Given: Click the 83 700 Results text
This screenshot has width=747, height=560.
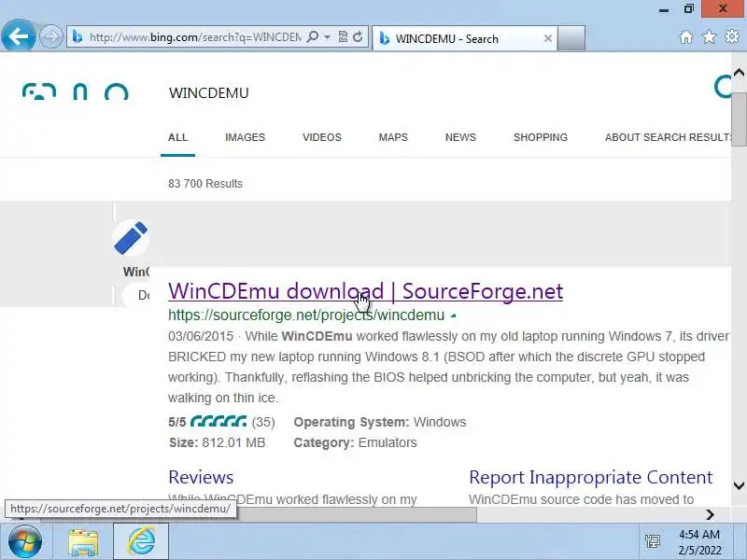Looking at the screenshot, I should click(205, 184).
